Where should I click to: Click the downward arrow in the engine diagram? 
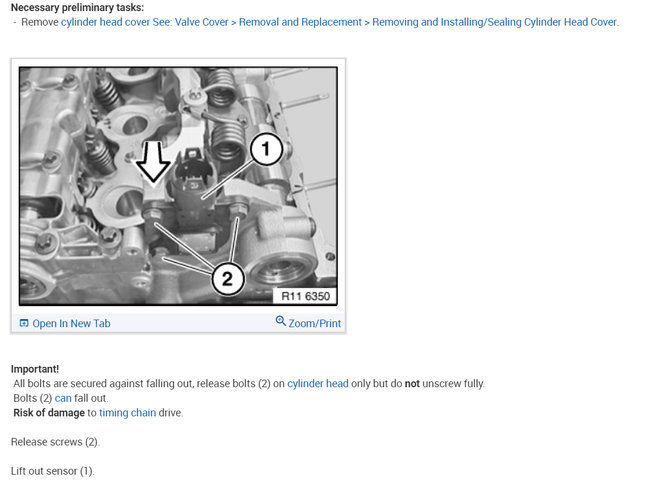[x=153, y=162]
